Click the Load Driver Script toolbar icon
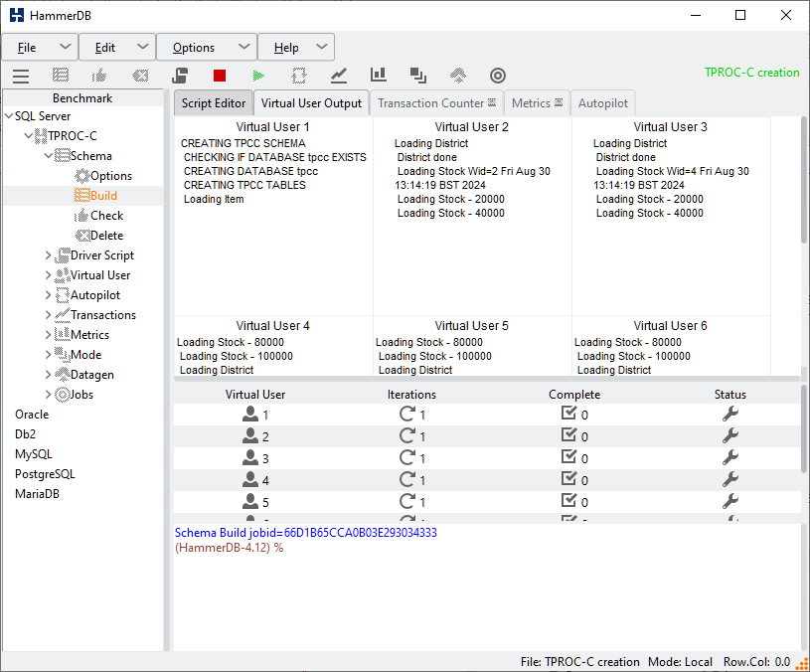Screen dimensions: 810x672 (x=180, y=76)
